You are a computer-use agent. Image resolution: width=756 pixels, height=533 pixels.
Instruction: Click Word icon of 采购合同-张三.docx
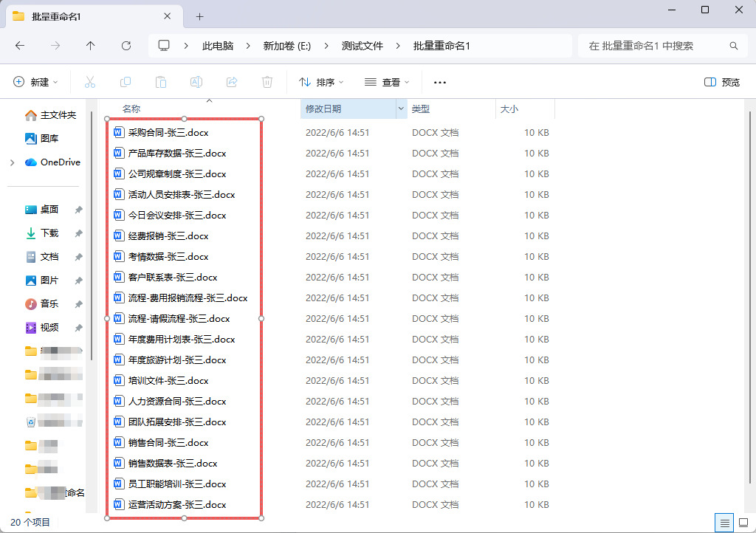[119, 132]
